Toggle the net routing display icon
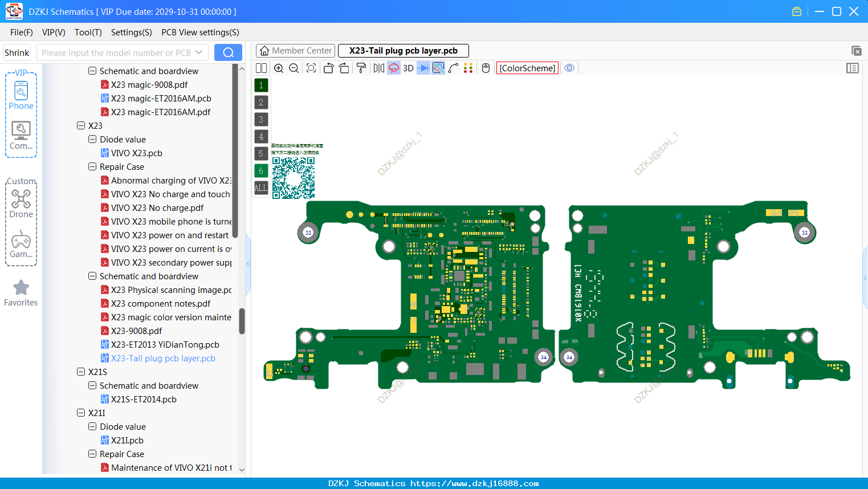Screen dimensions: 868x489 coord(438,68)
